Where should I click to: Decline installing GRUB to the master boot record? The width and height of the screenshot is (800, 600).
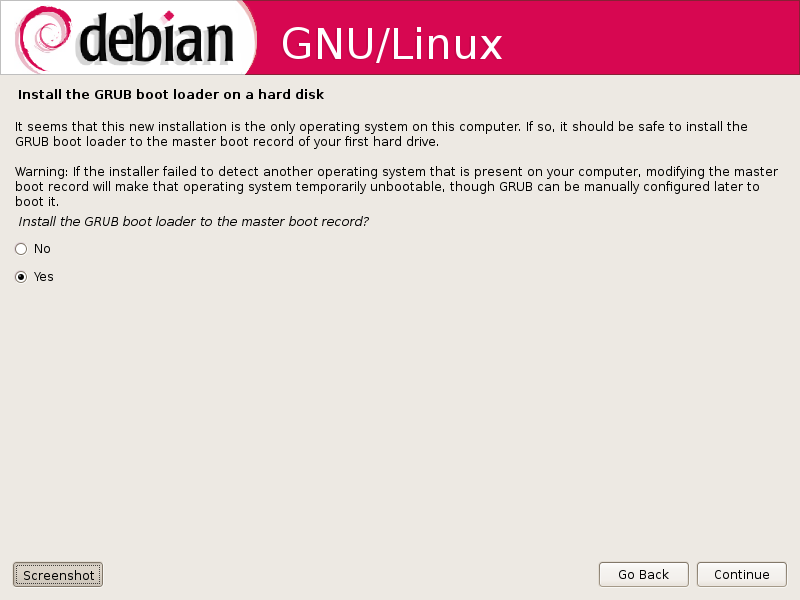coord(21,249)
